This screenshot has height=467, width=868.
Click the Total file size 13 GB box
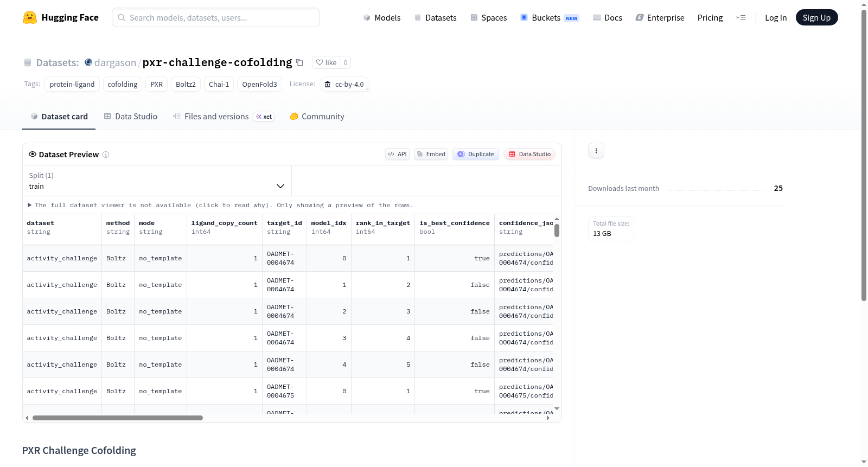pyautogui.click(x=611, y=229)
